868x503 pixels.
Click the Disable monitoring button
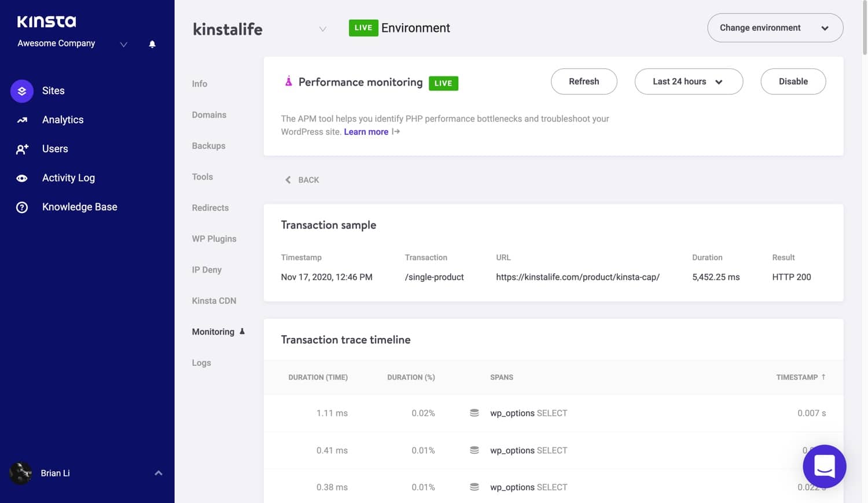point(793,82)
